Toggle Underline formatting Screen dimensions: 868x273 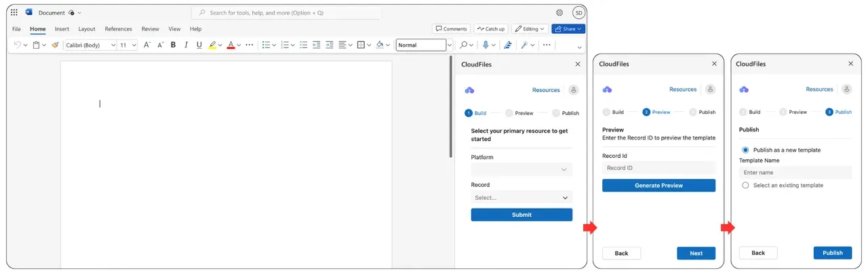pos(199,45)
